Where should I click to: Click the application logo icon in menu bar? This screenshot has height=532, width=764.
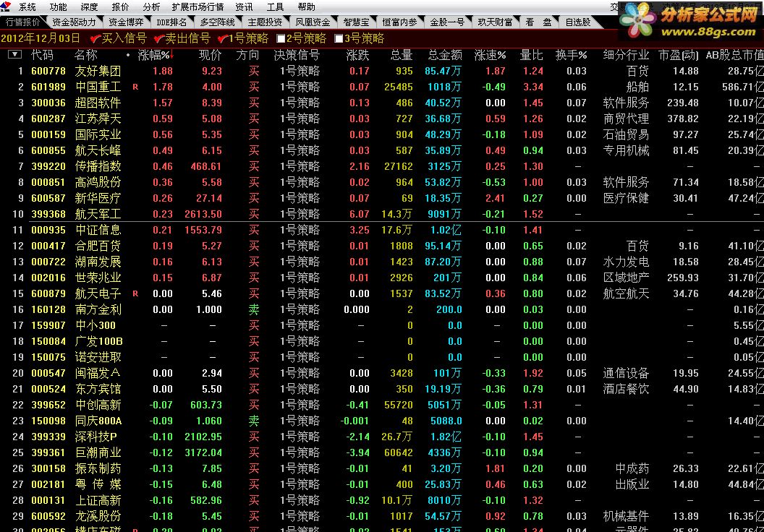coord(5,7)
